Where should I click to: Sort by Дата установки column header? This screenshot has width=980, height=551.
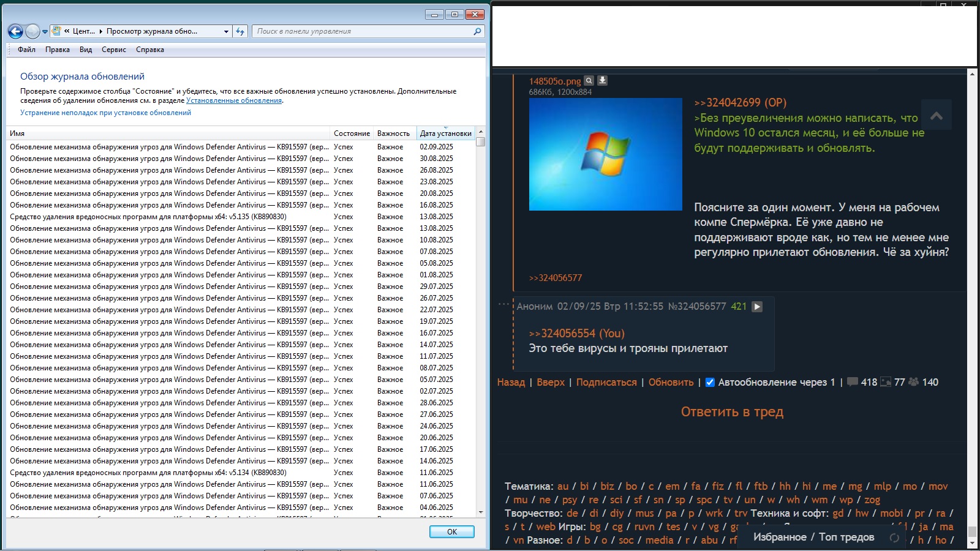pyautogui.click(x=445, y=133)
